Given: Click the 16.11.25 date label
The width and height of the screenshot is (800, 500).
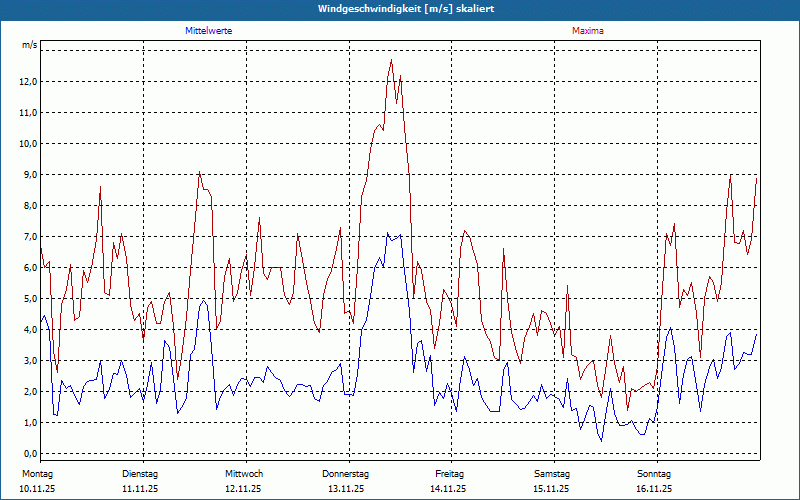Looking at the screenshot, I should 654,489.
